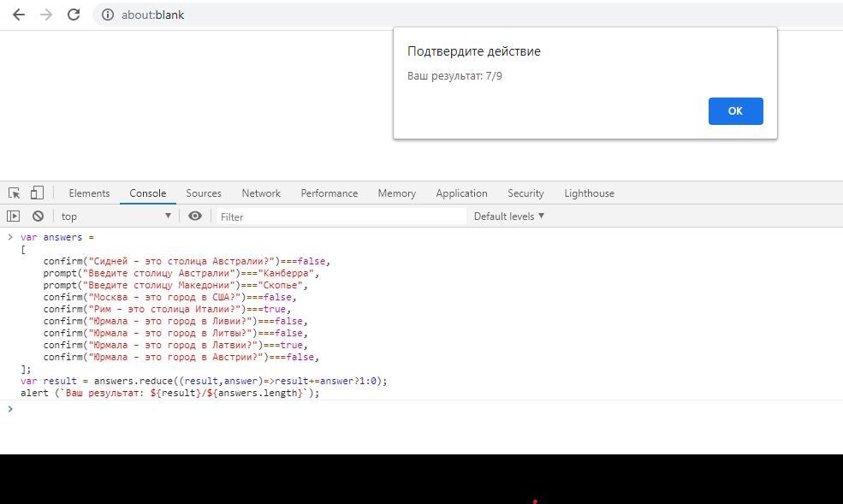The height and width of the screenshot is (504, 843).
Task: Switch to the Elements tab
Action: (x=89, y=193)
